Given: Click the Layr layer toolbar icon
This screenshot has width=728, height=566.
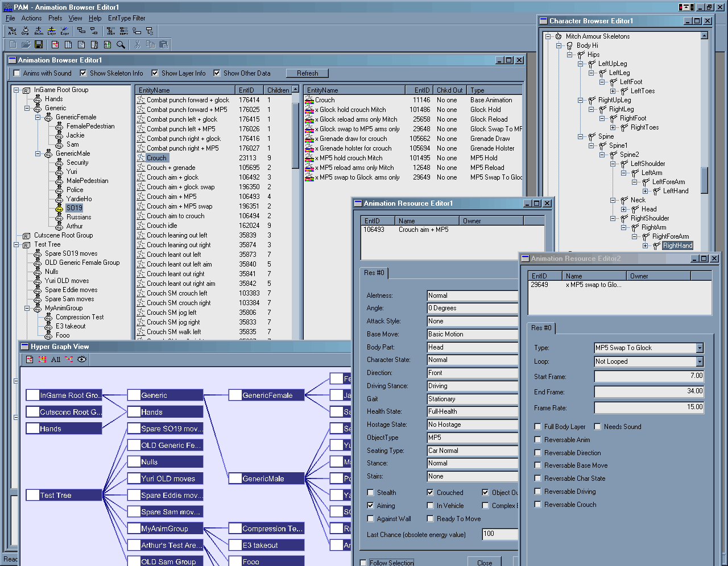Looking at the screenshot, I should tap(51, 31).
